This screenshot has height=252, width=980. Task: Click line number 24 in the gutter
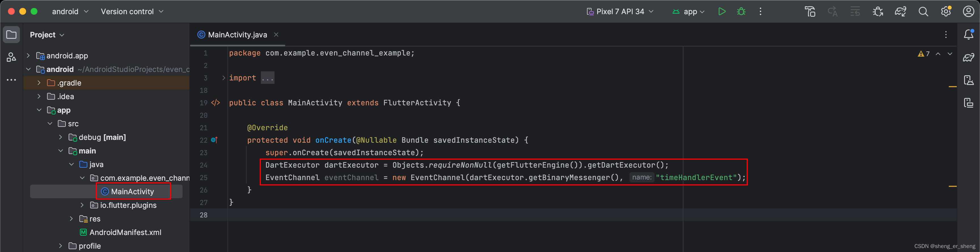pos(204,165)
